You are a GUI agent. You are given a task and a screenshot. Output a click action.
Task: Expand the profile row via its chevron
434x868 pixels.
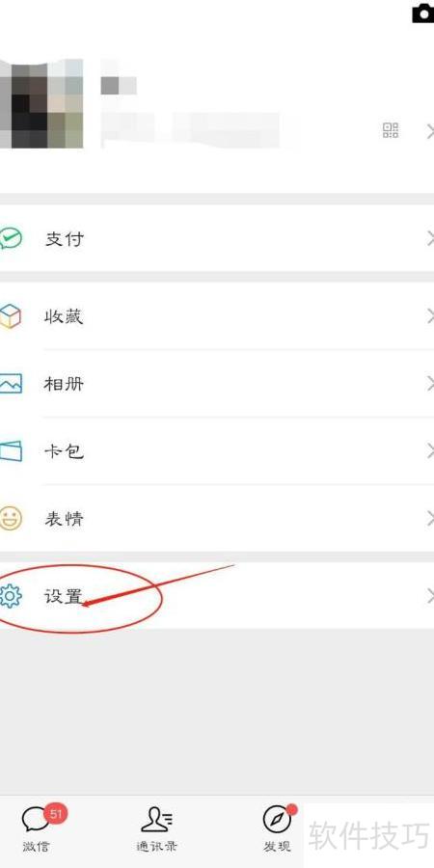(430, 131)
